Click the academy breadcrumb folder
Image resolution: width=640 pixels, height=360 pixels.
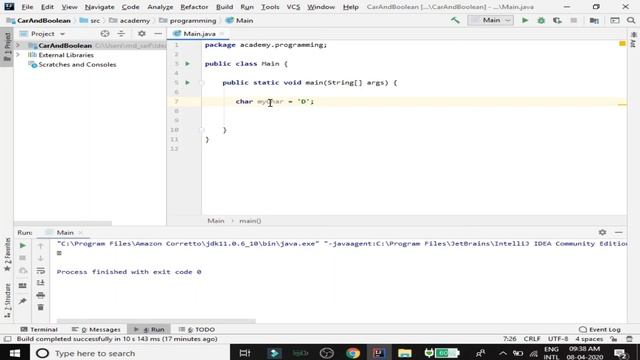coord(130,20)
